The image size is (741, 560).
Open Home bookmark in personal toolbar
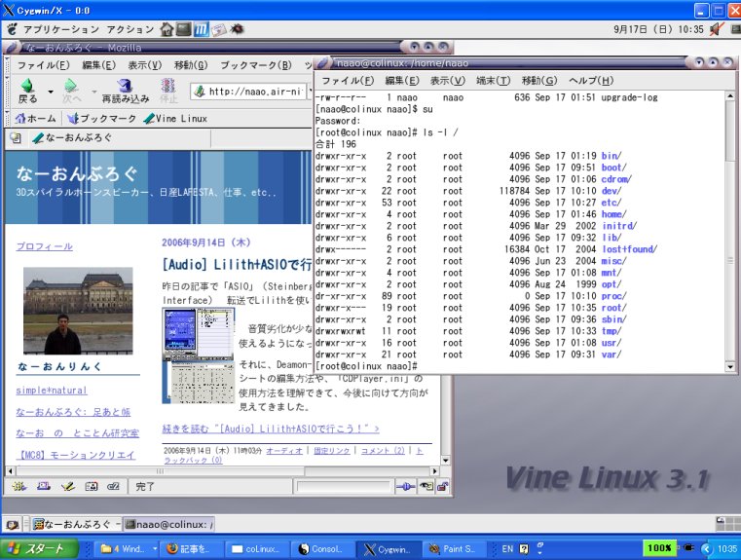[35, 118]
